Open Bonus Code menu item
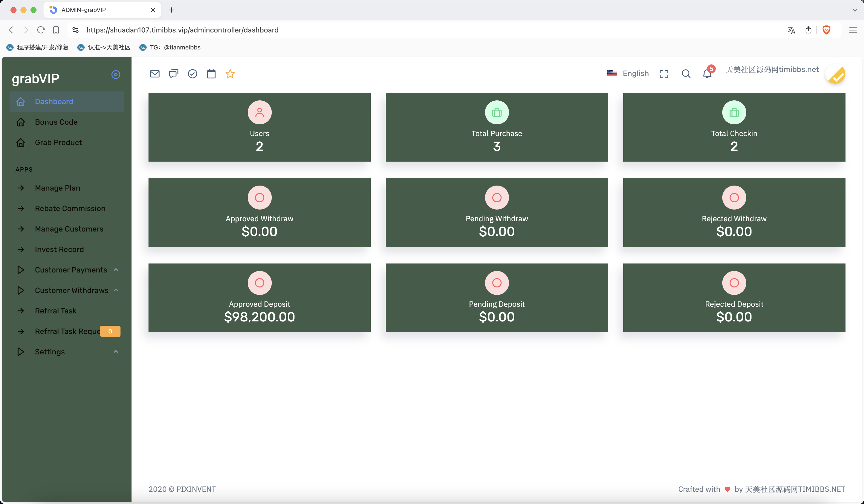The image size is (864, 504). 67,122
